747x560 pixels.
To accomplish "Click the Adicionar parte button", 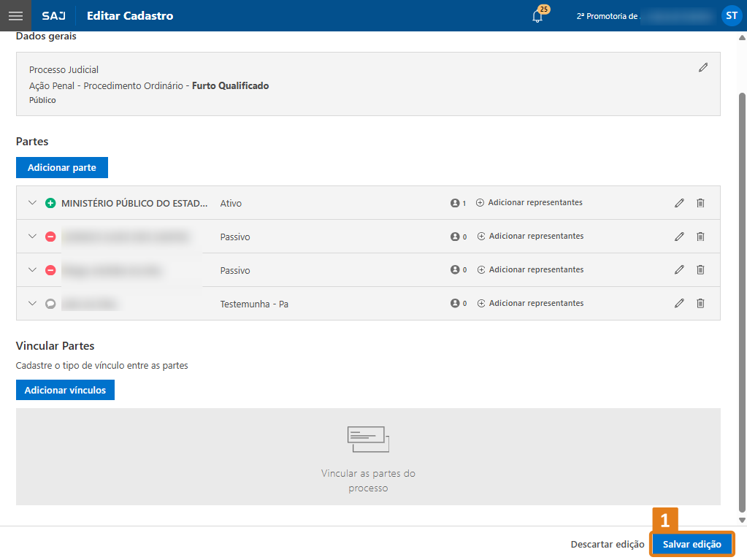I will click(x=61, y=167).
